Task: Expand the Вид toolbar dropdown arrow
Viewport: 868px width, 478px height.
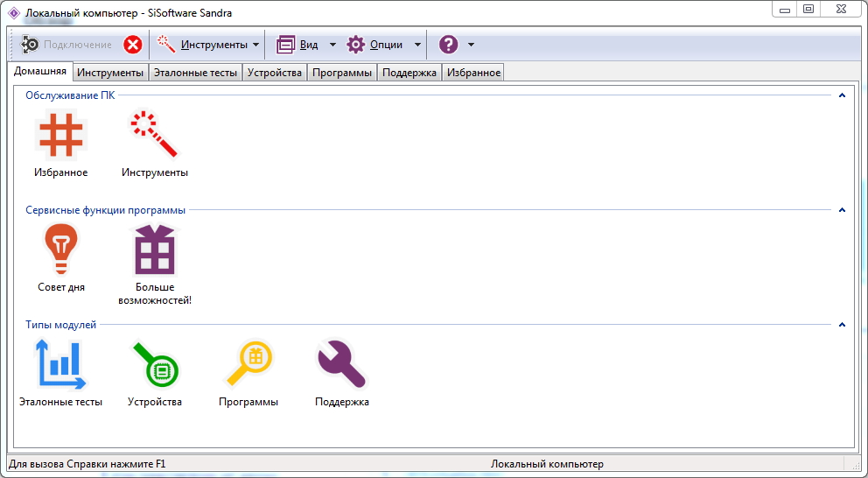Action: pyautogui.click(x=332, y=45)
